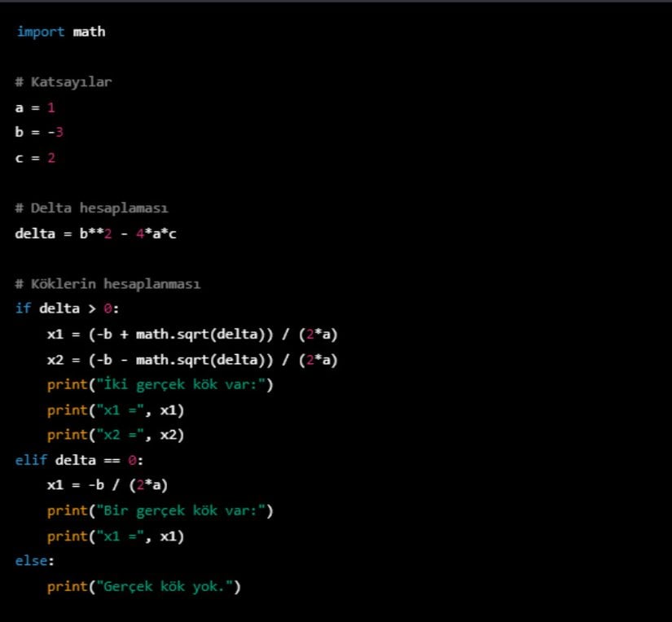Image resolution: width=672 pixels, height=622 pixels.
Task: Click the 'if delta > 0:' statement
Action: coord(68,309)
